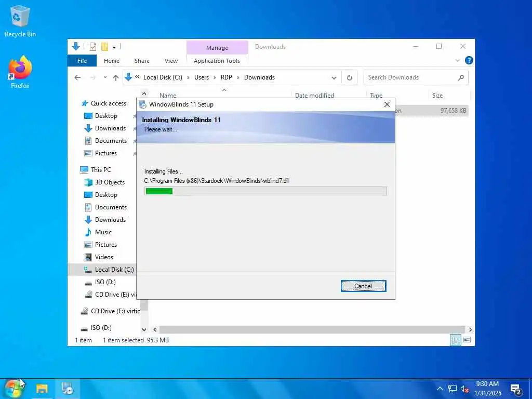This screenshot has height=399, width=532.
Task: Sort by the Date modified column header
Action: [314, 96]
